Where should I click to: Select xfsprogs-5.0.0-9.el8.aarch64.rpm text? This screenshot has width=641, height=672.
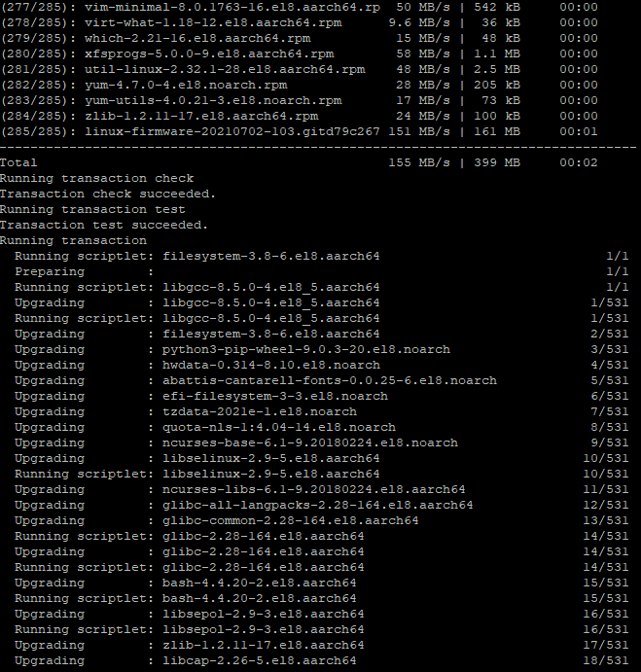coord(209,54)
